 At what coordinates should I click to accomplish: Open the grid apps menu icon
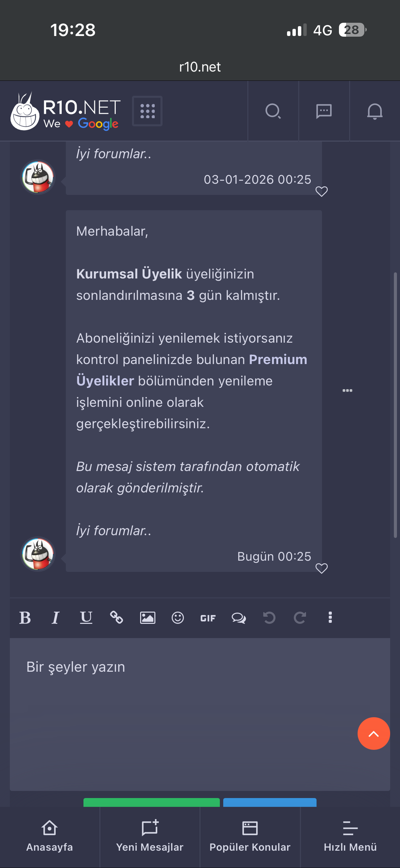click(147, 111)
